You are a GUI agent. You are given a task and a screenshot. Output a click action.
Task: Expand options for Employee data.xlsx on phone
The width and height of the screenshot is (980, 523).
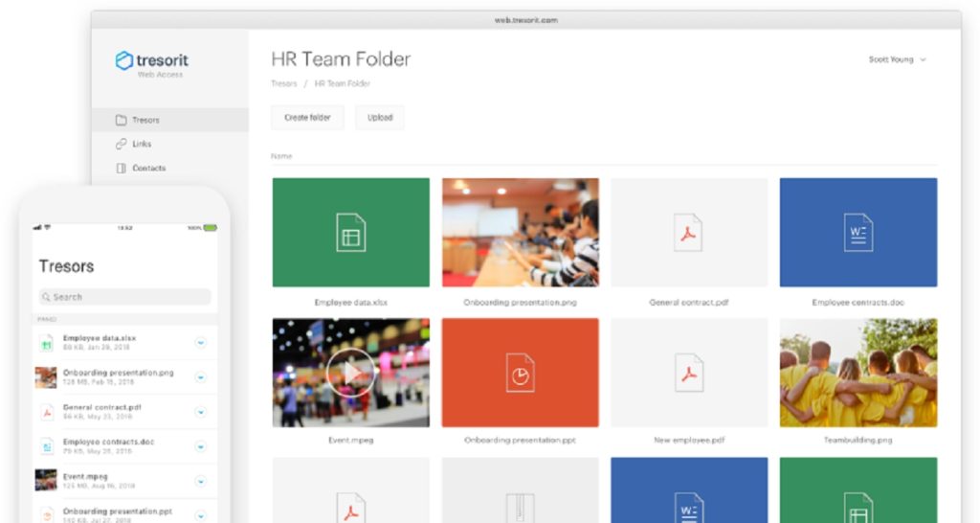tap(200, 342)
